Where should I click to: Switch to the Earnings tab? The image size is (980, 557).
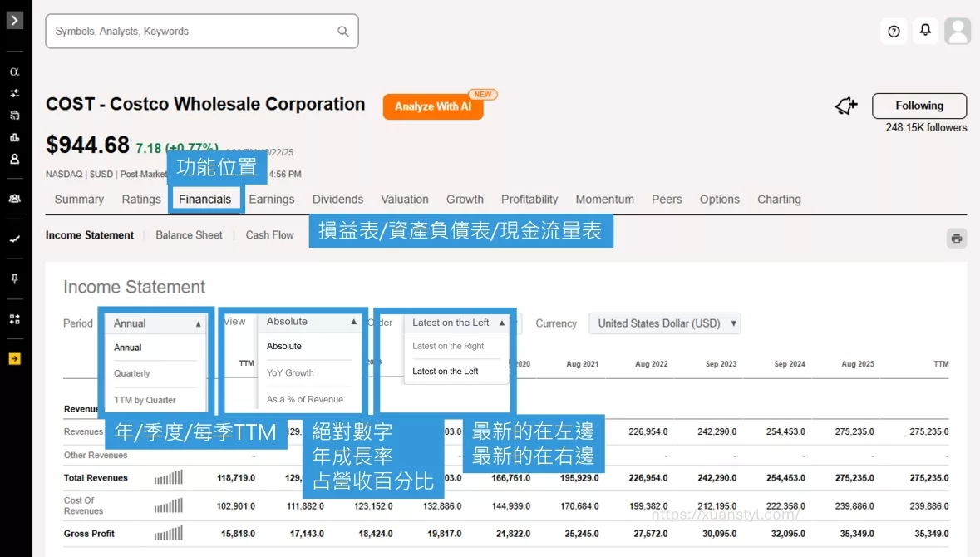pyautogui.click(x=272, y=199)
